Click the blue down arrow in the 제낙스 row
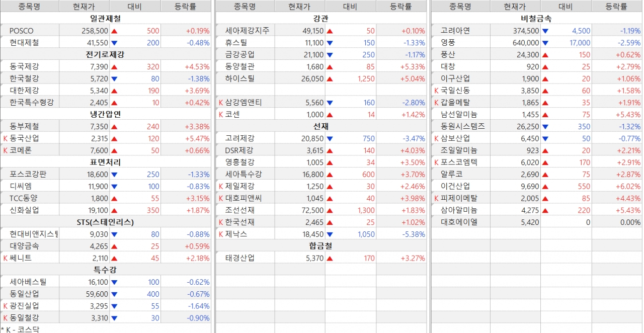This screenshot has height=333, width=644. coord(330,234)
